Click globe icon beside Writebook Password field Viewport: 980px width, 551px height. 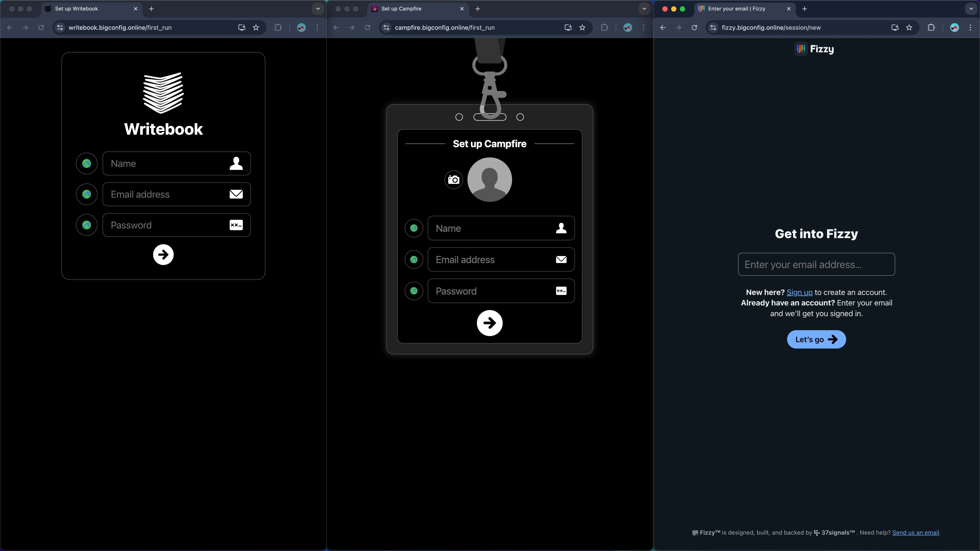click(x=87, y=225)
